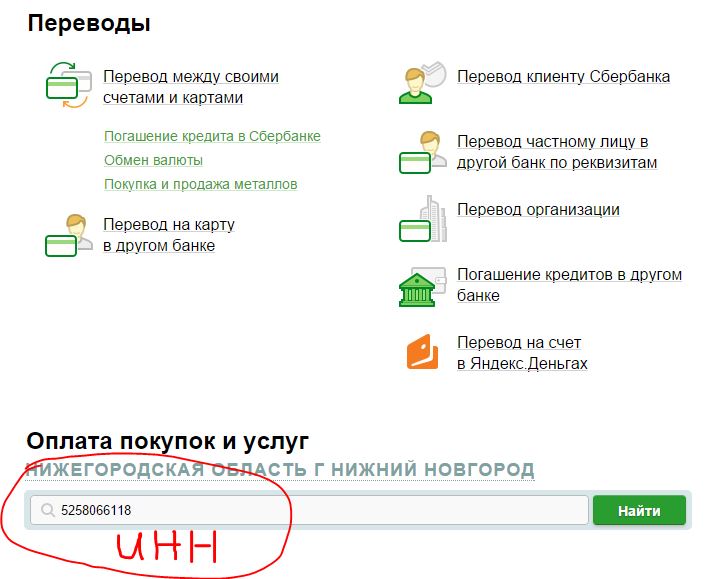Screen dimensions: 726x579
Task: Open 'Погашение кредитов в другом банке' link
Action: (570, 285)
